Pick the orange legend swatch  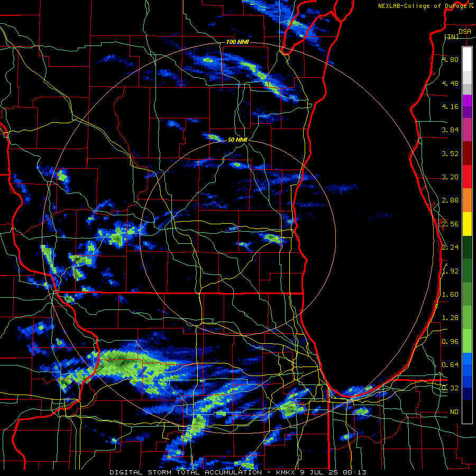click(x=467, y=200)
